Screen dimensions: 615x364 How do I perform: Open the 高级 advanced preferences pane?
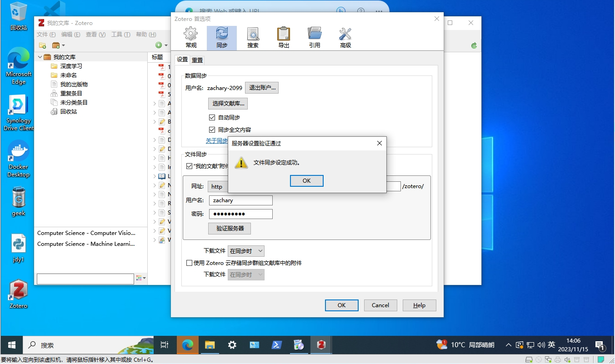point(345,38)
